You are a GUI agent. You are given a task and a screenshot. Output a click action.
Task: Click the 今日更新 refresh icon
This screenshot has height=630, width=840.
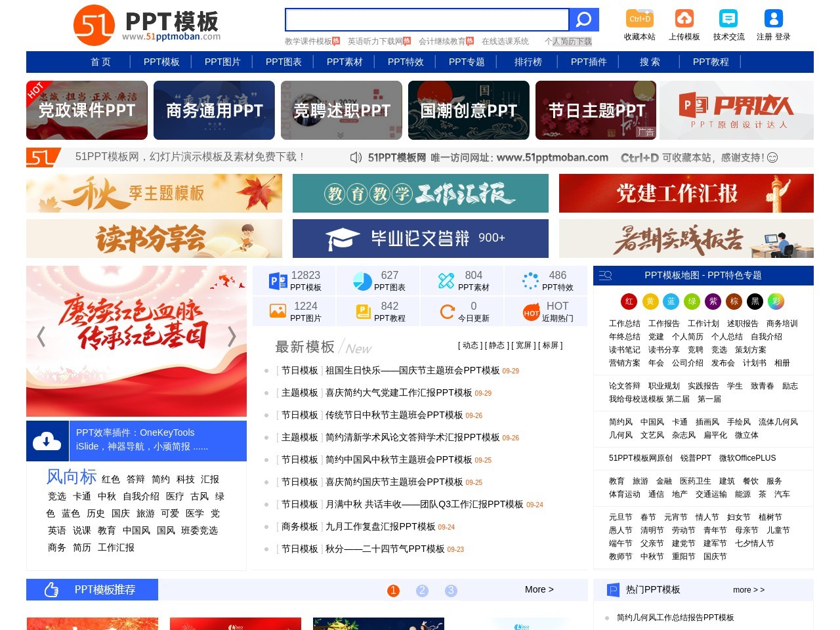point(447,312)
